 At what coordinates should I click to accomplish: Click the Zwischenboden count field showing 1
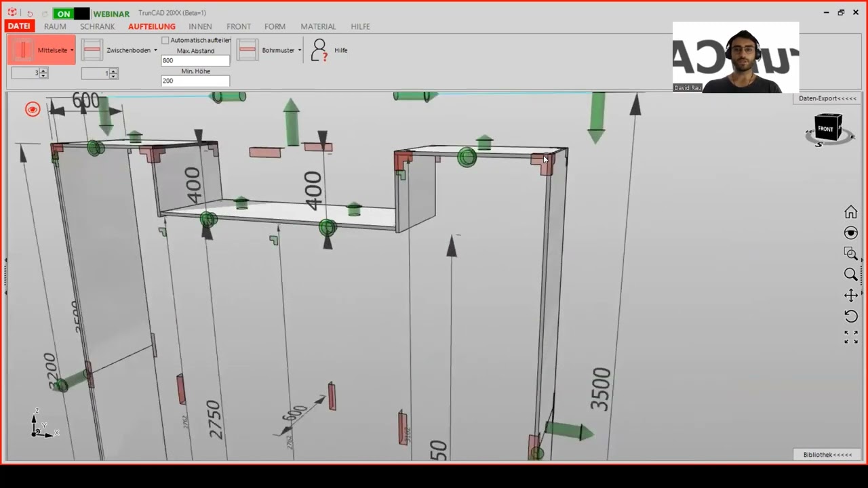[x=96, y=73]
